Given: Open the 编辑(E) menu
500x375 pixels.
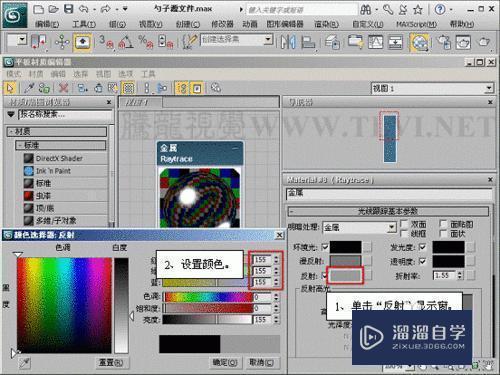Looking at the screenshot, I should (x=47, y=24).
